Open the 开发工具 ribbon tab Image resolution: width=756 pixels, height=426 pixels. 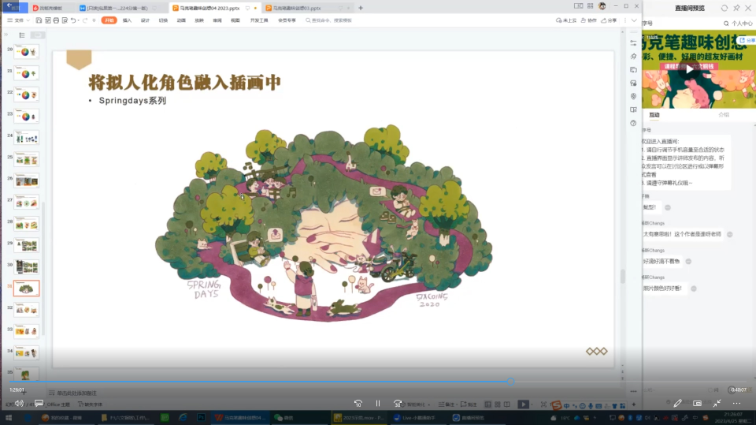click(259, 20)
